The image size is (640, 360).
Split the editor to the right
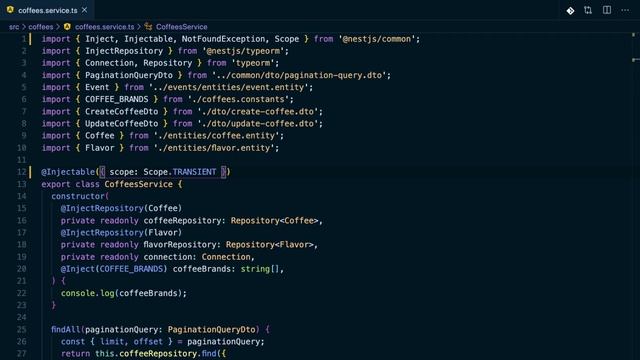(x=607, y=10)
